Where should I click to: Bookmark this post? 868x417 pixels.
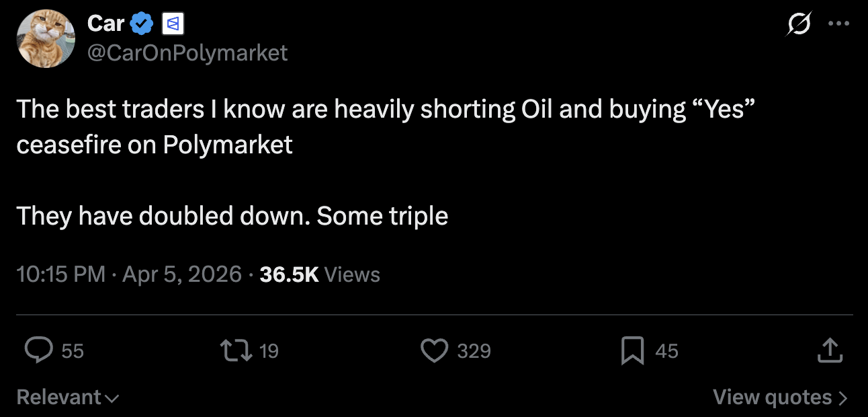(632, 351)
